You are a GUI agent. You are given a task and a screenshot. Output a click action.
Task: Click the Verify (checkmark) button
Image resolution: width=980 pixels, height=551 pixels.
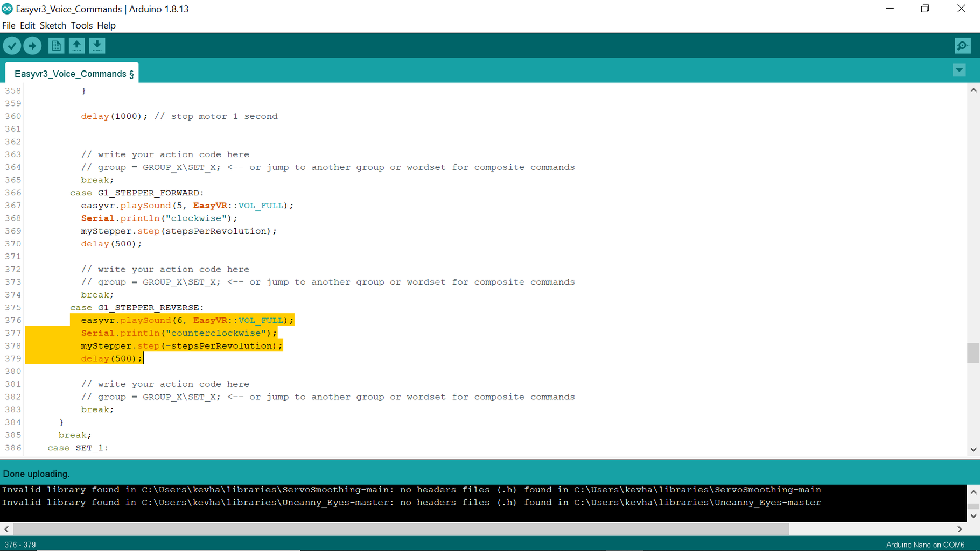pyautogui.click(x=12, y=46)
